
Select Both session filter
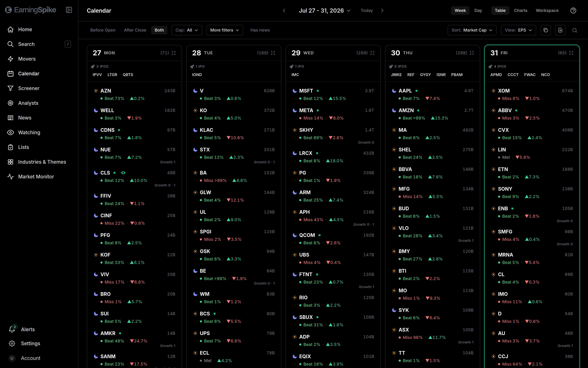point(159,30)
